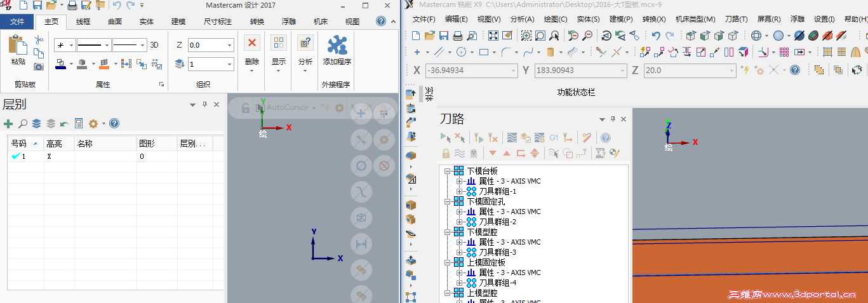Switch to 曲面 (Surface) ribbon tab
Viewport: 868px width, 303px height.
pyautogui.click(x=115, y=22)
